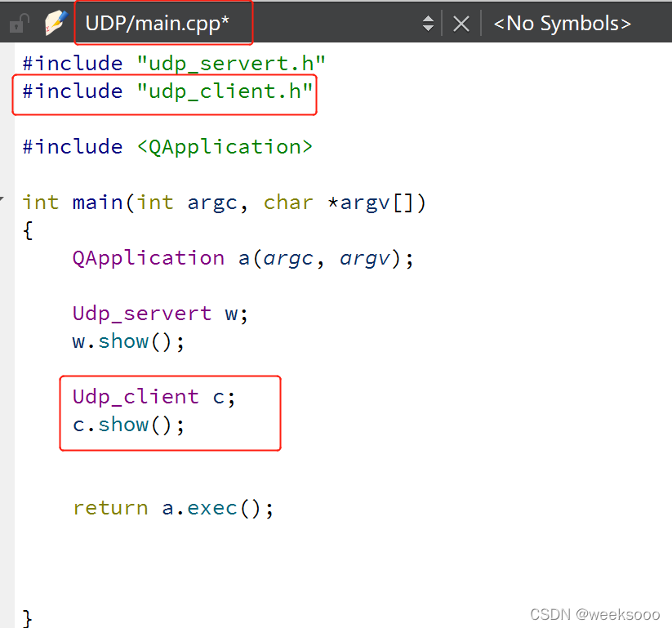Viewport: 672px width, 628px height.
Task: Click the read-only lock icon in the editor header
Action: (x=20, y=23)
